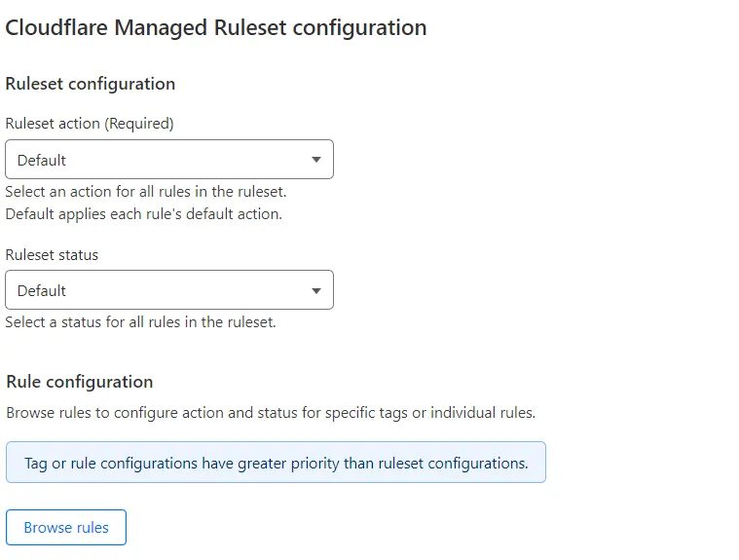Click the "Ruleset action (Required)" label
Screen dimensions: 739x560
89,124
